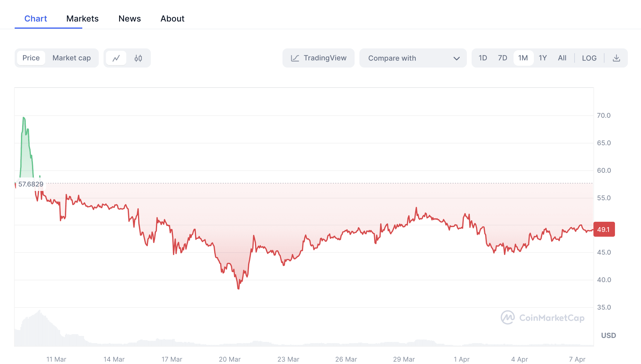Set range to 1M

tap(523, 58)
